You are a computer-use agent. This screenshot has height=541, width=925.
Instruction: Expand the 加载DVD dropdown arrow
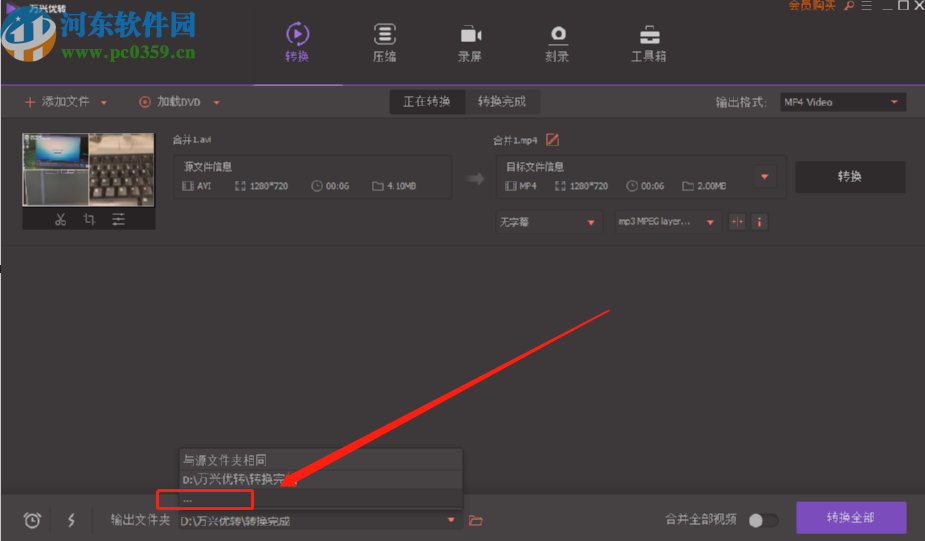[217, 103]
